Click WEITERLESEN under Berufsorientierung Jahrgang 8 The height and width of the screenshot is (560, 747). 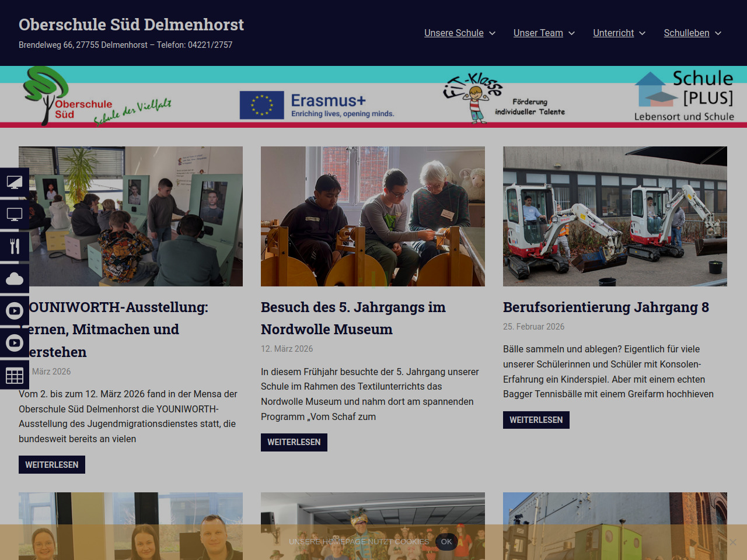point(536,420)
